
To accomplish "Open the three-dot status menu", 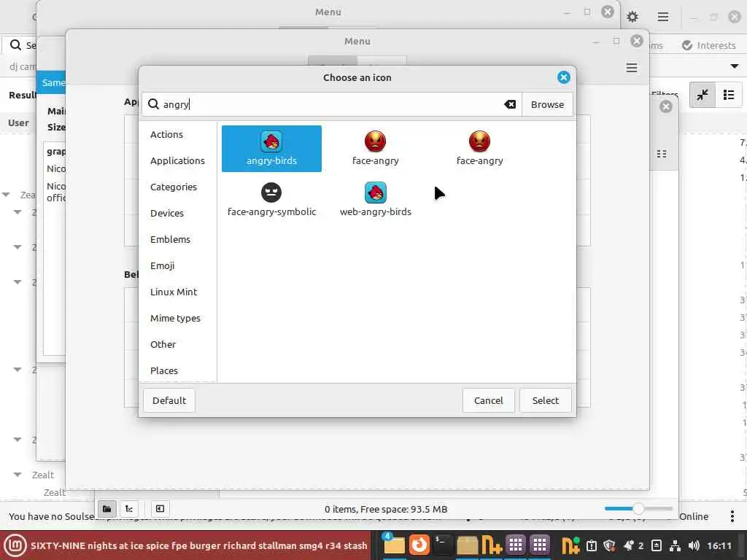I will pyautogui.click(x=732, y=516).
